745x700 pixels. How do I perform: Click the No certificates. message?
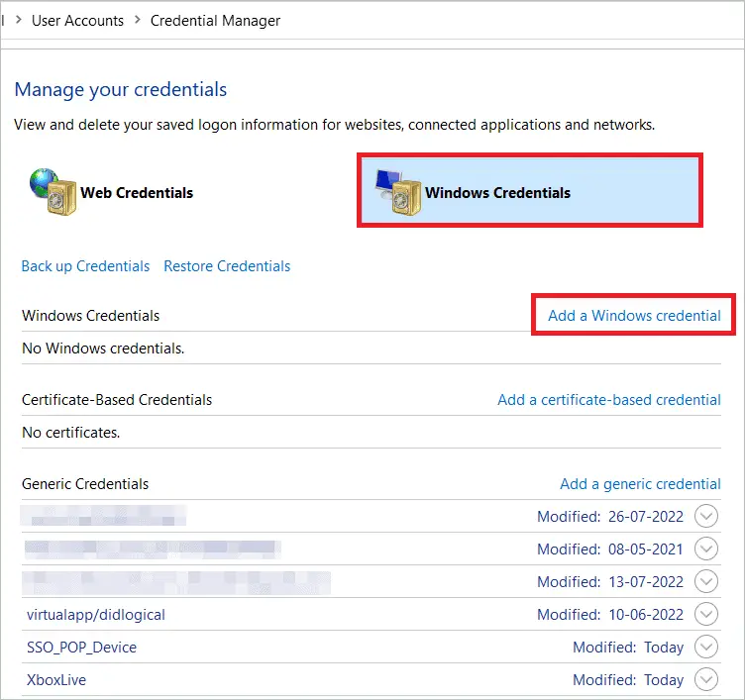click(x=70, y=432)
